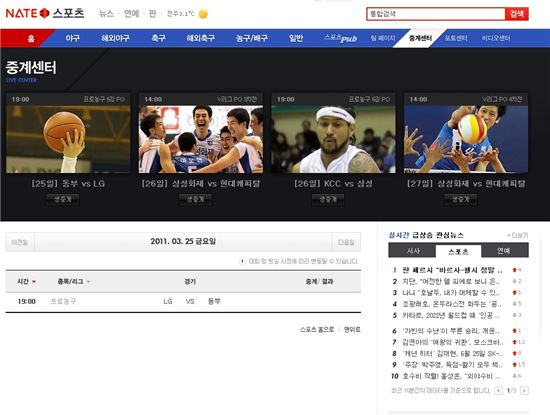Open rank 8 news headline about 김재현
Screen dimensions: 550x415
point(452,353)
